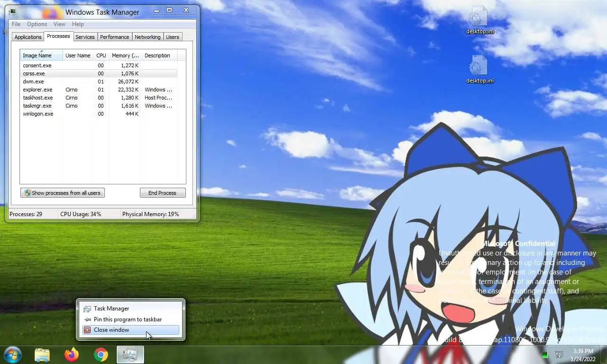Viewport: 607px width, 364px height.
Task: Sort by the Memory column header
Action: click(x=126, y=55)
